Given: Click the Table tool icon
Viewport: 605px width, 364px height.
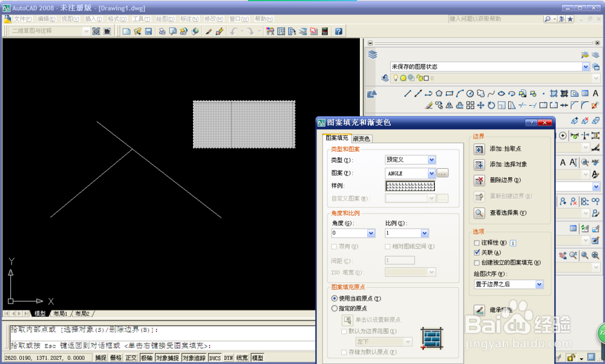Looking at the screenshot, I should click(x=585, y=93).
